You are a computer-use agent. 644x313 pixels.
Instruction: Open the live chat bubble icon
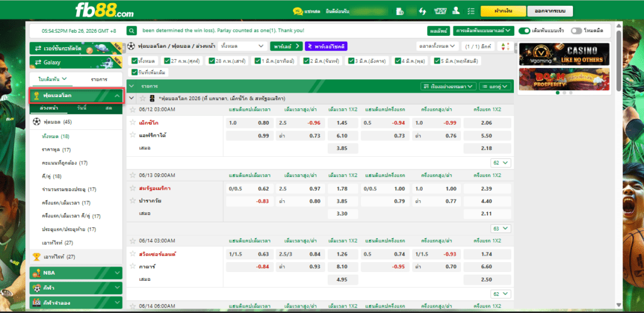pyautogui.click(x=297, y=11)
